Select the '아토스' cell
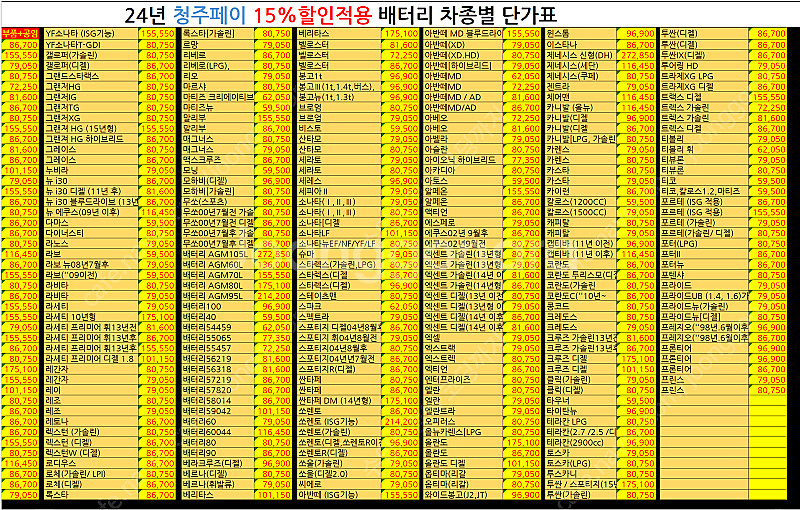The image size is (800, 510). coord(463,181)
